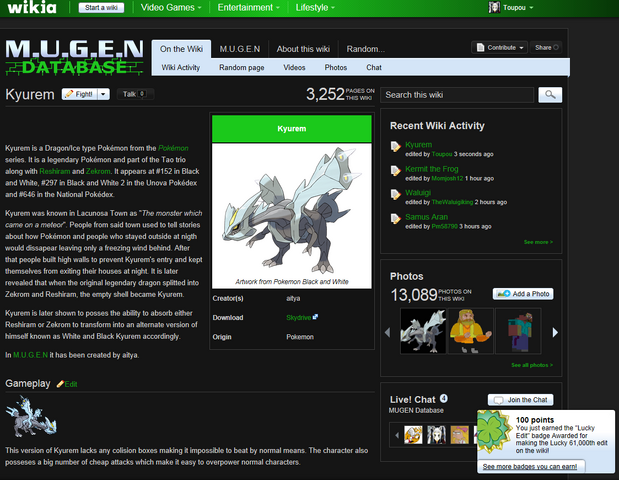This screenshot has width=619, height=480.
Task: Go to Random page
Action: (242, 68)
